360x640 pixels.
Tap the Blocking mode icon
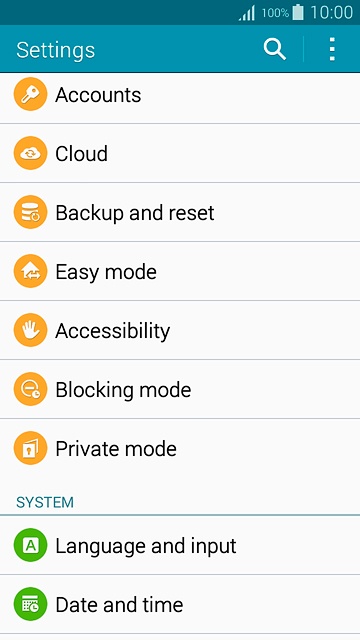[x=31, y=389]
